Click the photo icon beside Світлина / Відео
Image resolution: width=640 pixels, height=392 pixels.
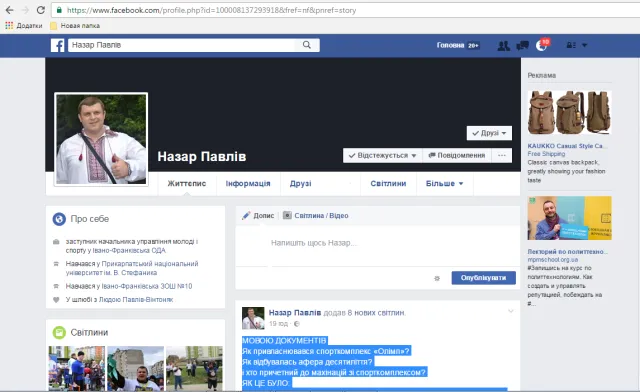pos(287,215)
